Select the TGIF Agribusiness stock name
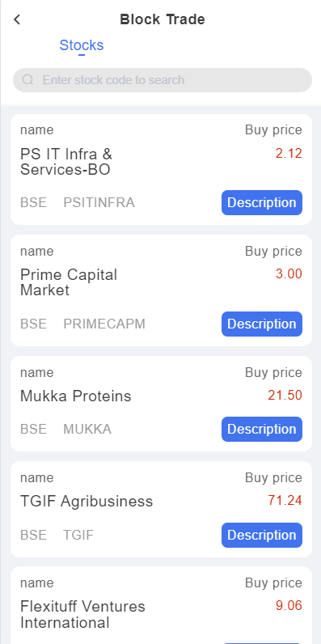This screenshot has width=321, height=644. 87,501
